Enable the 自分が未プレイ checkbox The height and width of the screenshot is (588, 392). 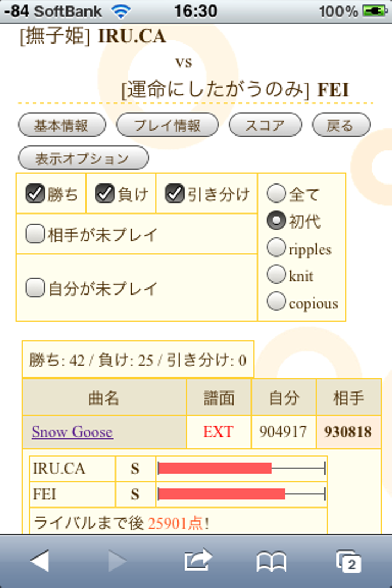35,287
